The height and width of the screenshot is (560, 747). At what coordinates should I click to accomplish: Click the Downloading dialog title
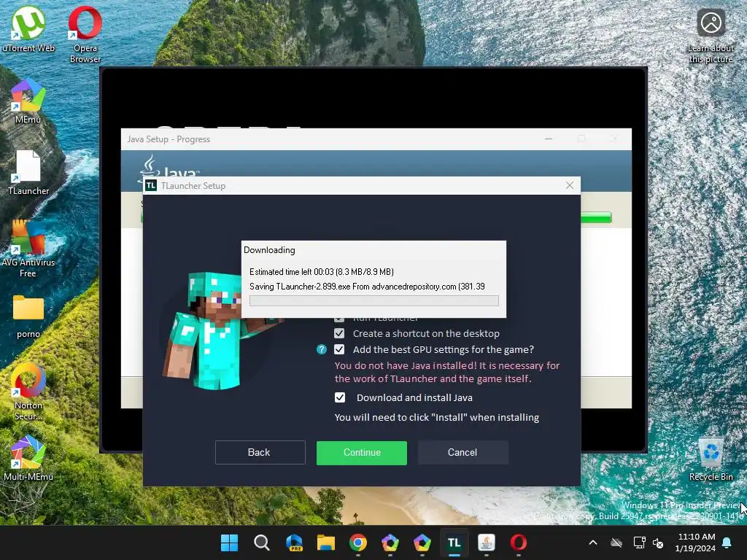coord(269,250)
